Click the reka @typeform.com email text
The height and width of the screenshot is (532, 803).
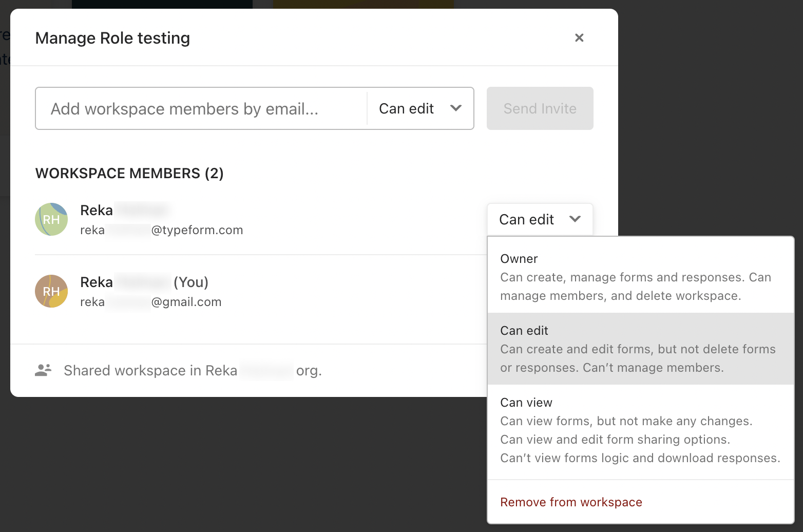[162, 230]
